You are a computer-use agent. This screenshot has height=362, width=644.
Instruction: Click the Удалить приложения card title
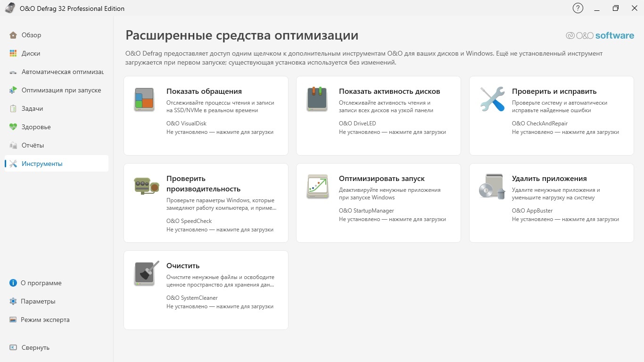pyautogui.click(x=549, y=179)
